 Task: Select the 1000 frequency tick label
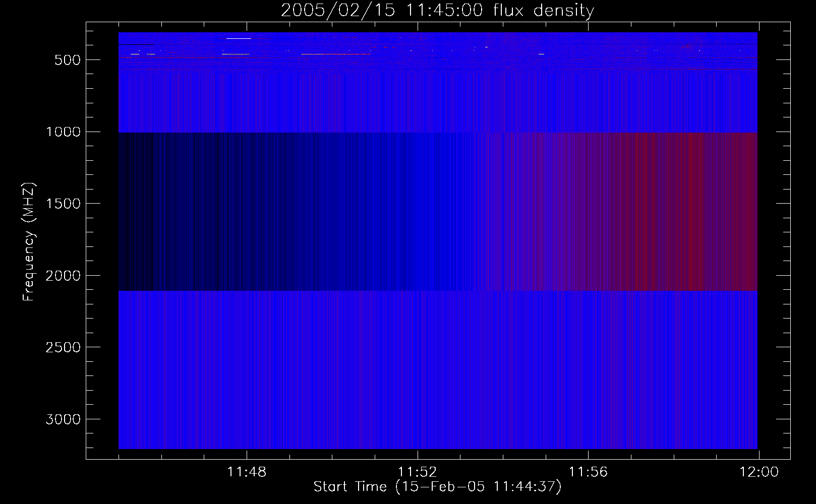[63, 132]
